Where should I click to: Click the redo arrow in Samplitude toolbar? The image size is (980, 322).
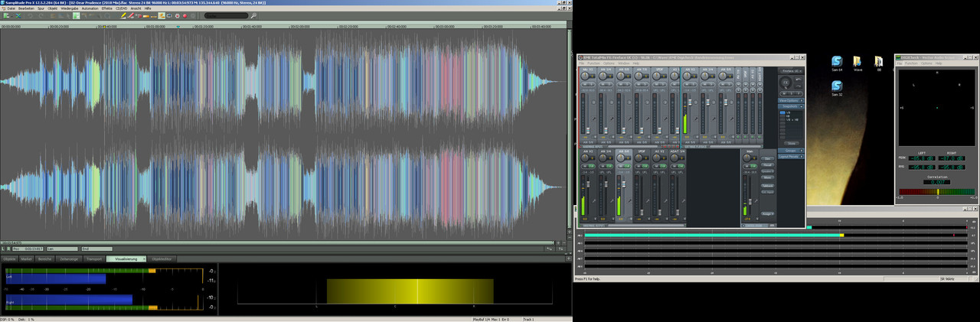[x=41, y=15]
